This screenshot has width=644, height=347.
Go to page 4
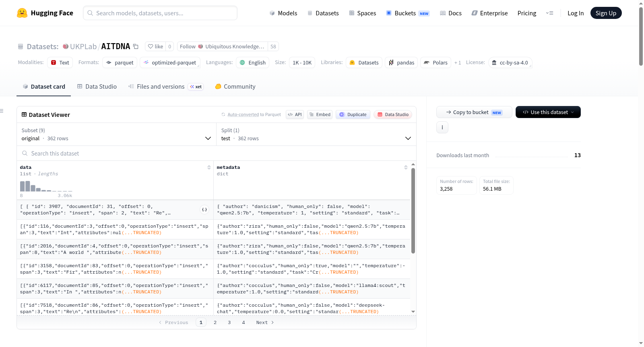244,322
